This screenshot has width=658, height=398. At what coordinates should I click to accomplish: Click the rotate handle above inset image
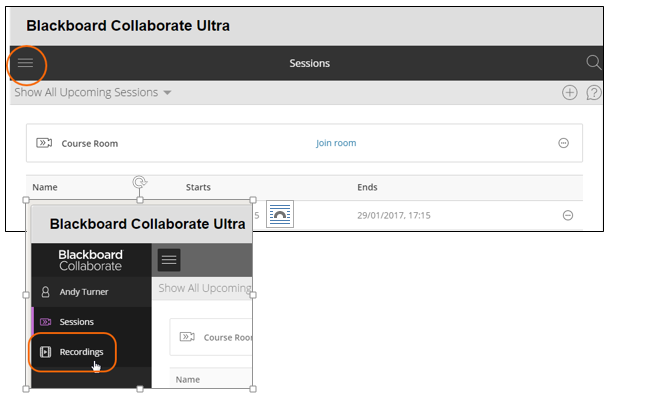[139, 182]
